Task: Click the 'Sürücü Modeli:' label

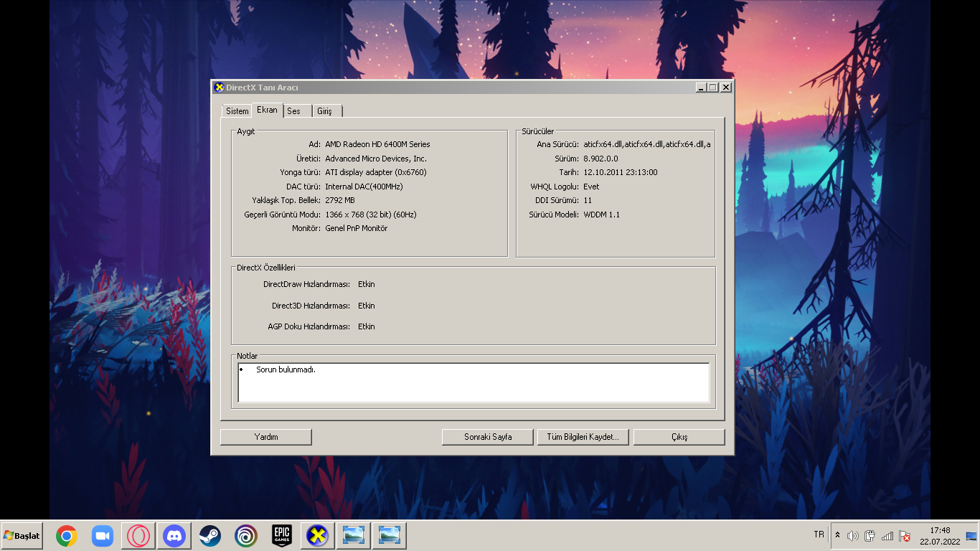Action: pyautogui.click(x=554, y=215)
